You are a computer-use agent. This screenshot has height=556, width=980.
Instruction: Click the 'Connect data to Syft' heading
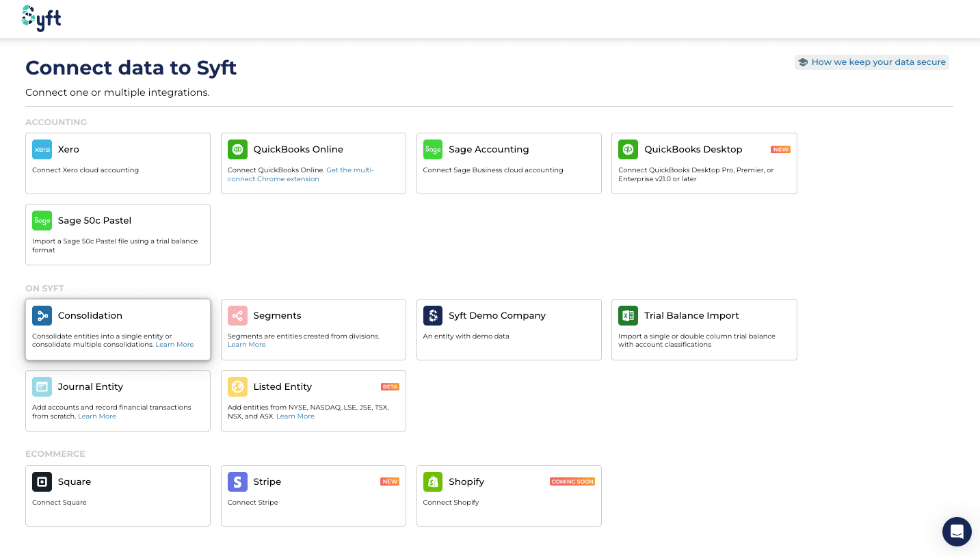coord(131,68)
